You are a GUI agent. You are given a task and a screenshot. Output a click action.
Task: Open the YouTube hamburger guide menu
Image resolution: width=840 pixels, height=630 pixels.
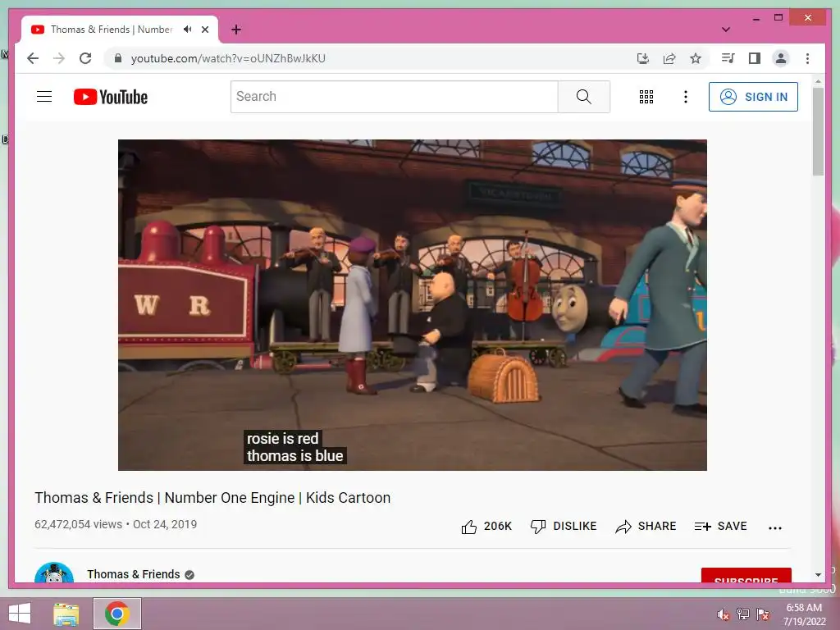pos(44,97)
